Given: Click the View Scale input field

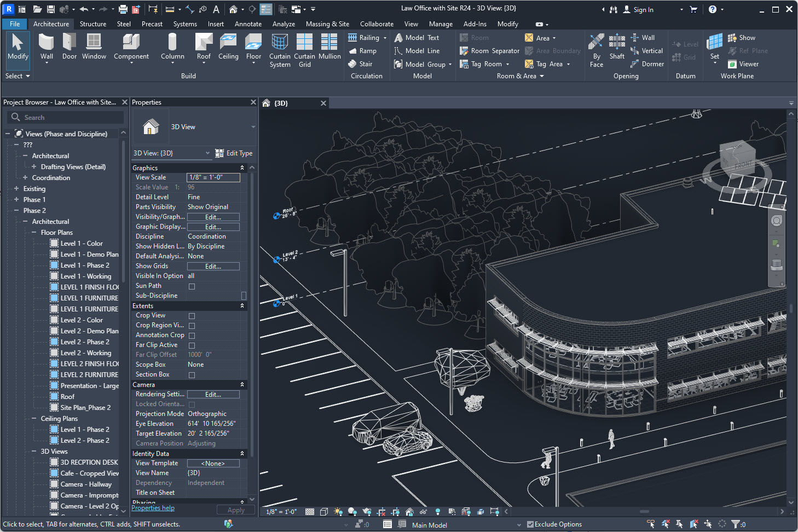Looking at the screenshot, I should (213, 177).
